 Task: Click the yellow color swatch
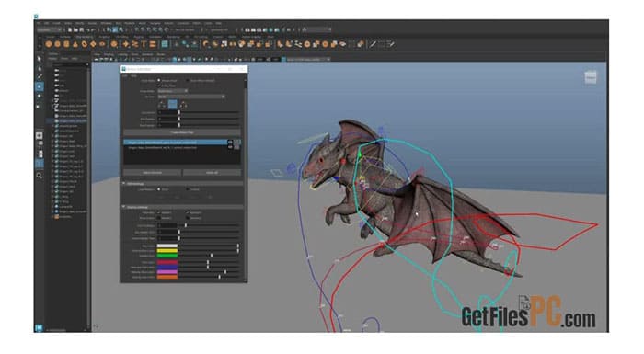[x=167, y=250]
